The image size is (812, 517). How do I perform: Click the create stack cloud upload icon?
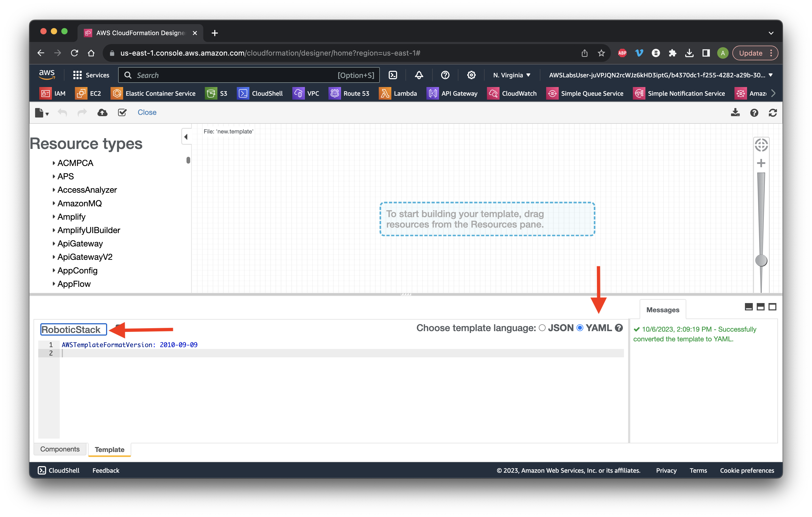point(102,113)
